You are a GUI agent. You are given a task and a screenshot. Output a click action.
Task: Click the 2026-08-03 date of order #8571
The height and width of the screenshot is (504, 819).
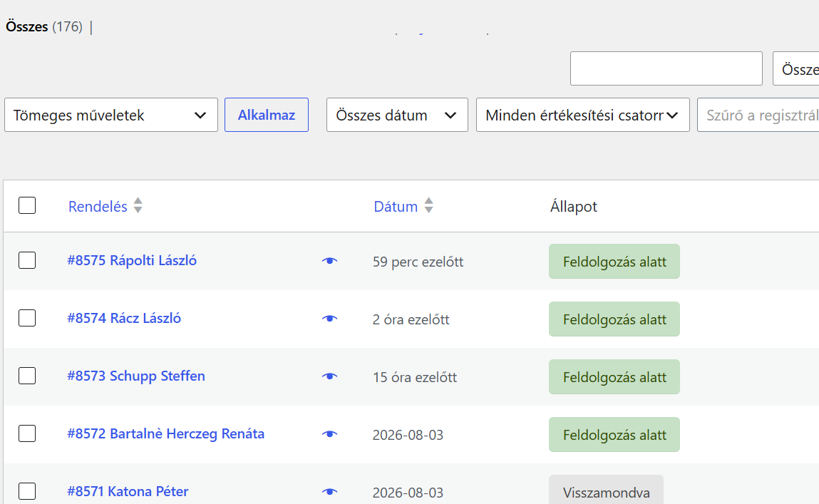click(408, 493)
